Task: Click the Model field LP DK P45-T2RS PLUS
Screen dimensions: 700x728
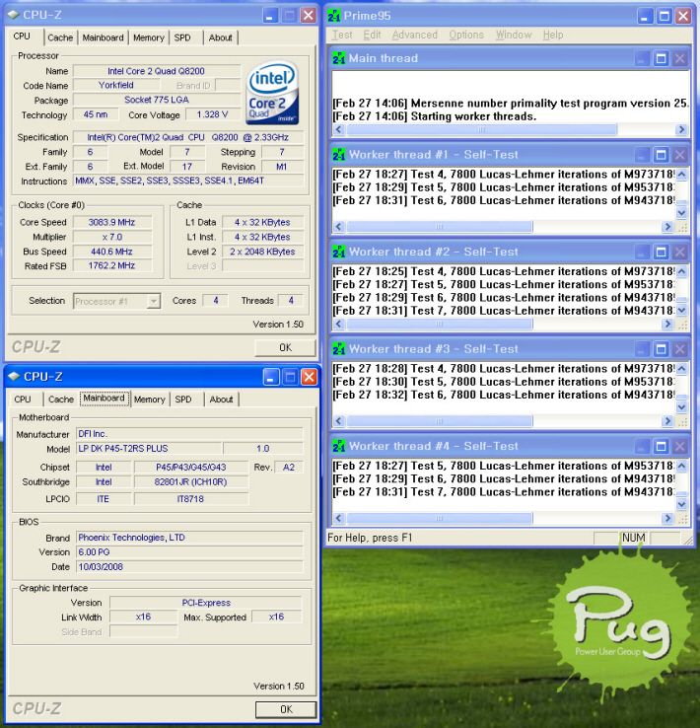Action: tap(149, 449)
